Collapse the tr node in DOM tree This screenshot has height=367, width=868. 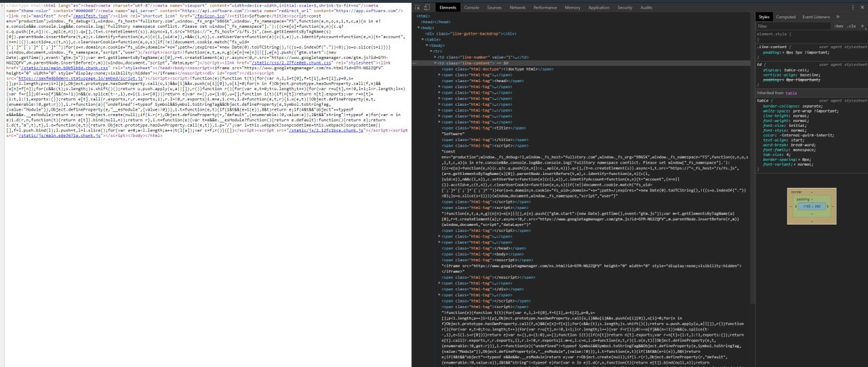[x=433, y=51]
